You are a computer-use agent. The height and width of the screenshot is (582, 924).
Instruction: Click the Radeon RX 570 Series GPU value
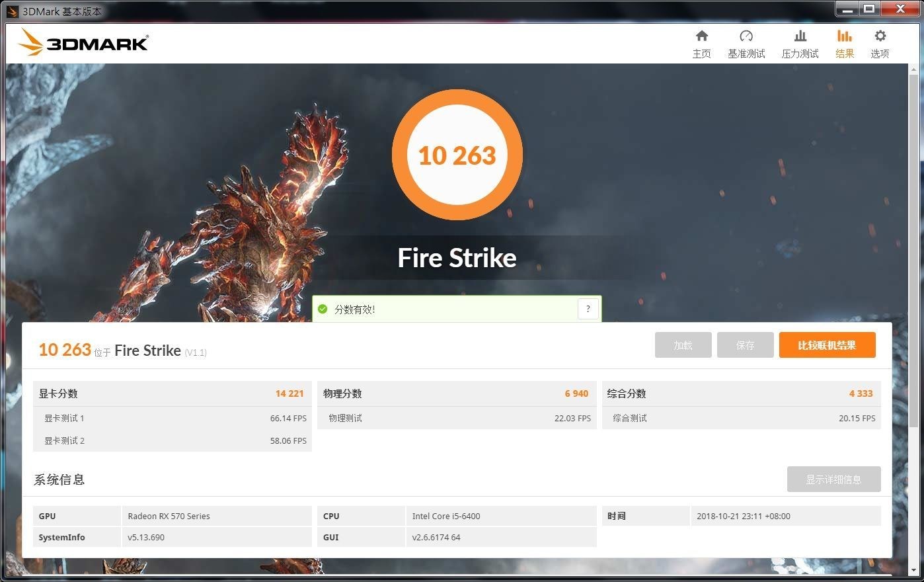169,516
